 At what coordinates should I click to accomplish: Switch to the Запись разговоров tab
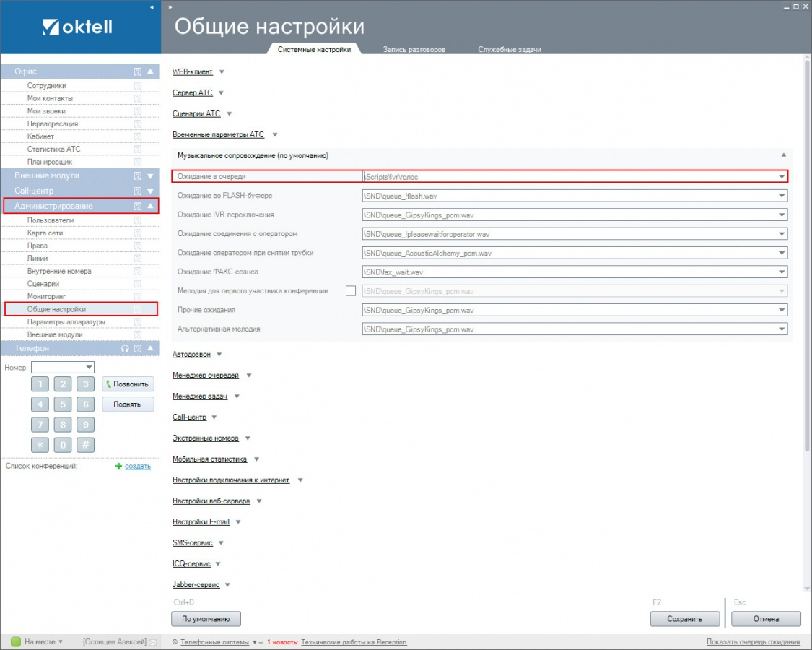(414, 50)
